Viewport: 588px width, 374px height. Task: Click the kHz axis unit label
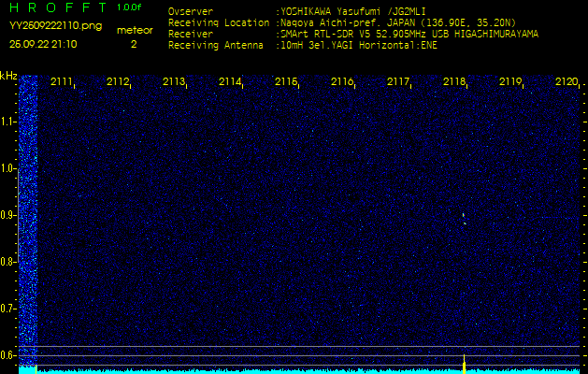(x=8, y=75)
